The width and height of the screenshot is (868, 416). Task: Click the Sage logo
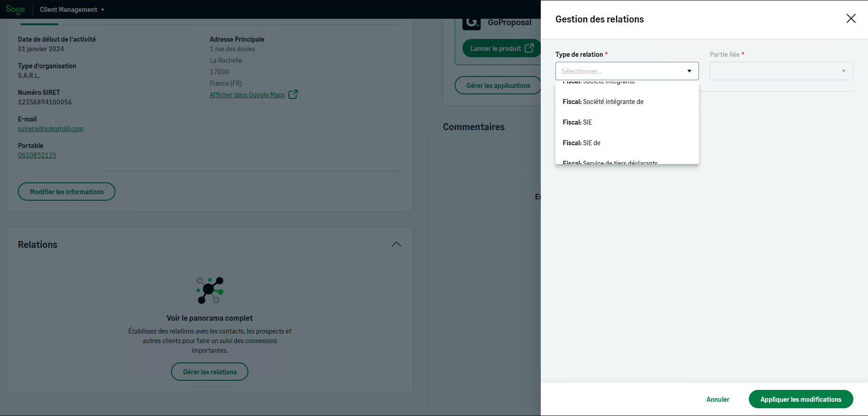[16, 9]
